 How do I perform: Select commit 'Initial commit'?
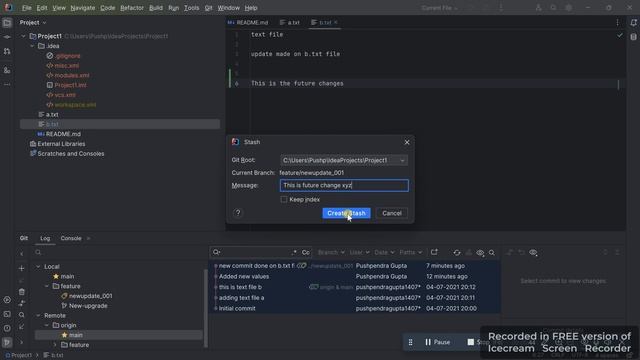[x=354, y=308]
